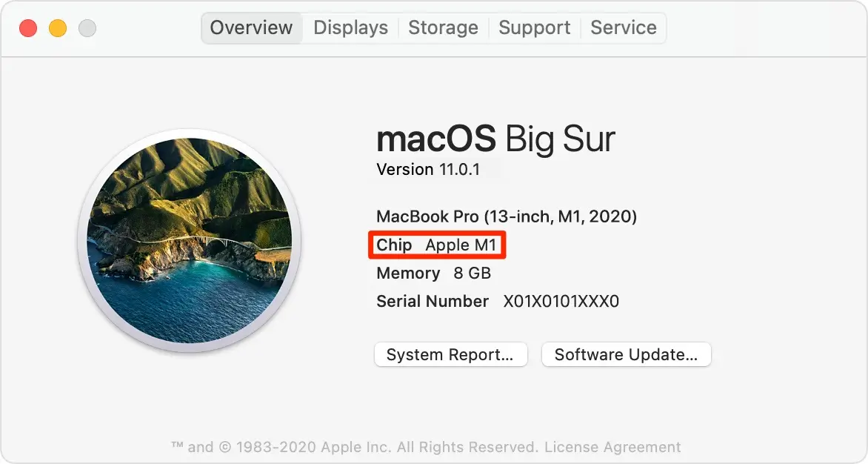Screen dimensions: 868x464
Task: Go to the Support tab
Action: point(534,27)
